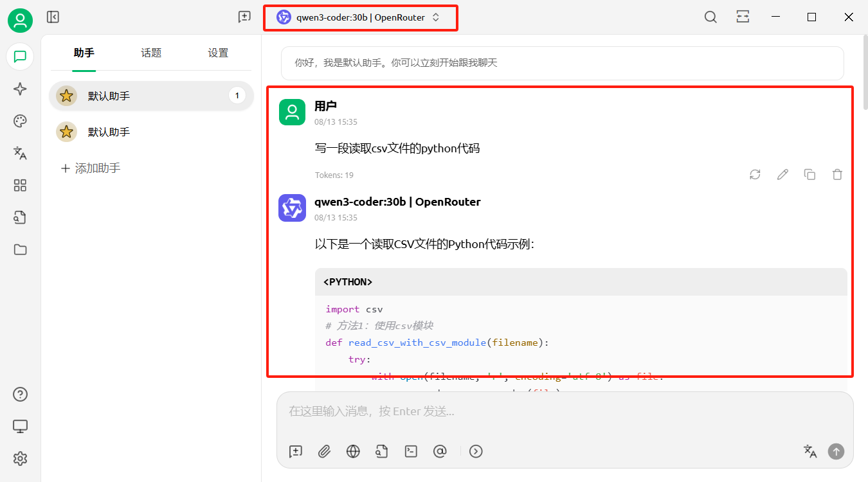This screenshot has height=482, width=868.
Task: Regenerate the user message with refresh icon
Action: (x=755, y=174)
